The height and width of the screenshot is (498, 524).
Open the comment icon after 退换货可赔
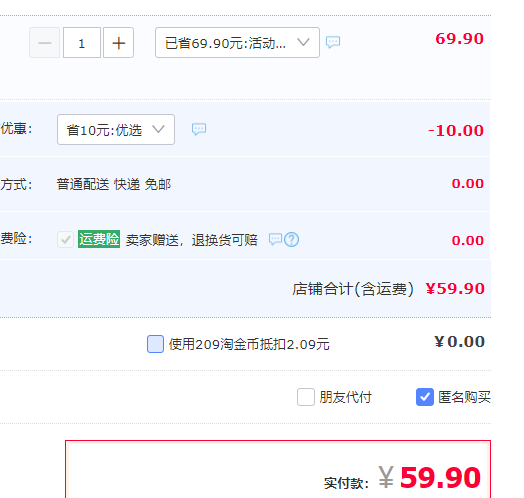276,239
